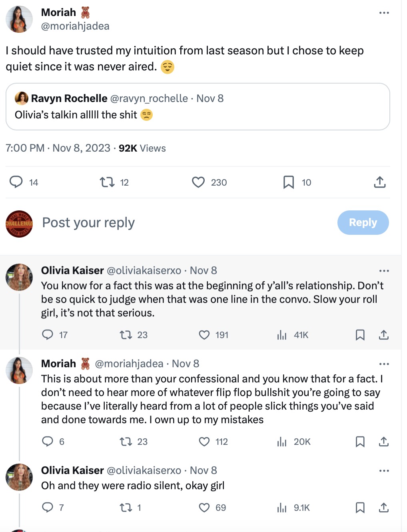407x532 pixels.
Task: Click the Nov 8 timestamp on Moriah's reply
Action: [186, 364]
